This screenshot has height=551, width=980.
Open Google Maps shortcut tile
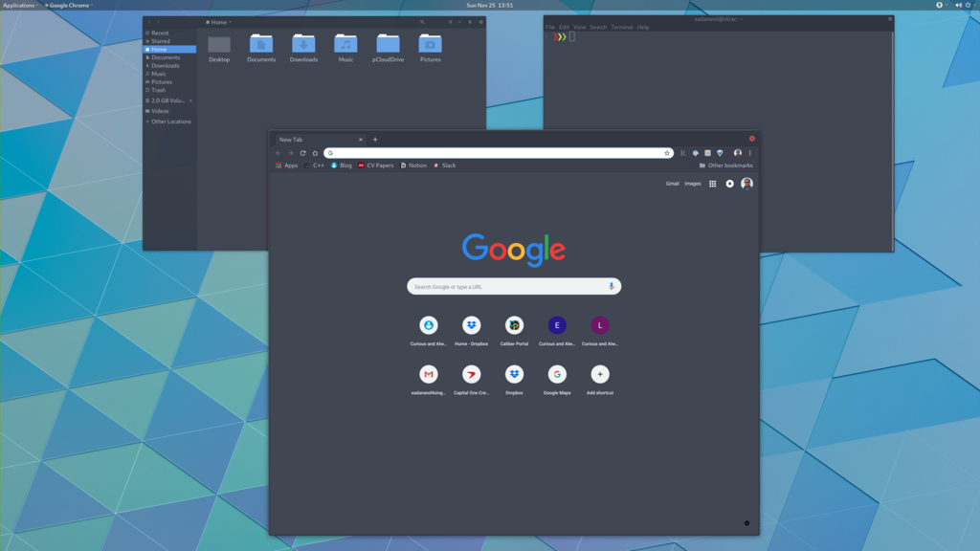pyautogui.click(x=557, y=380)
